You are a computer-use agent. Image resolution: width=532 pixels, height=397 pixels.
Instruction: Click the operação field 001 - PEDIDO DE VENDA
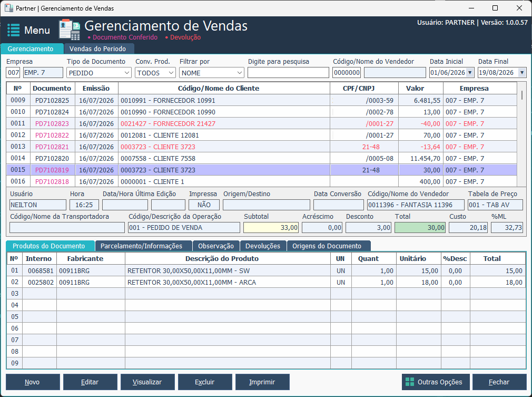(x=183, y=228)
